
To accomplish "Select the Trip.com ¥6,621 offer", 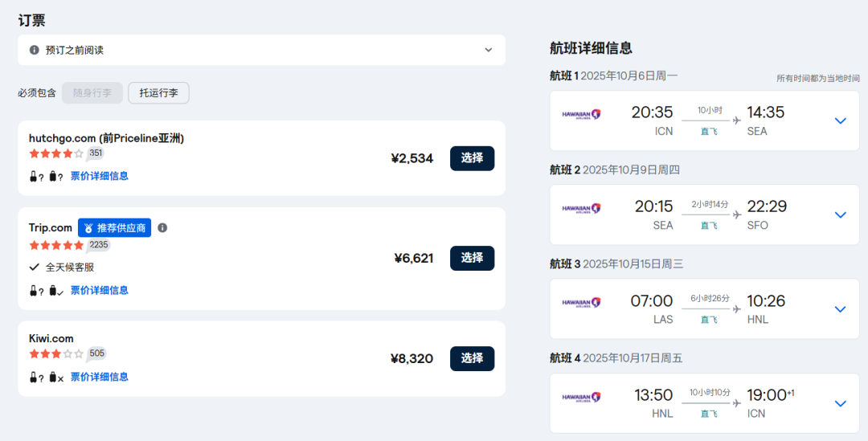I will (x=473, y=258).
